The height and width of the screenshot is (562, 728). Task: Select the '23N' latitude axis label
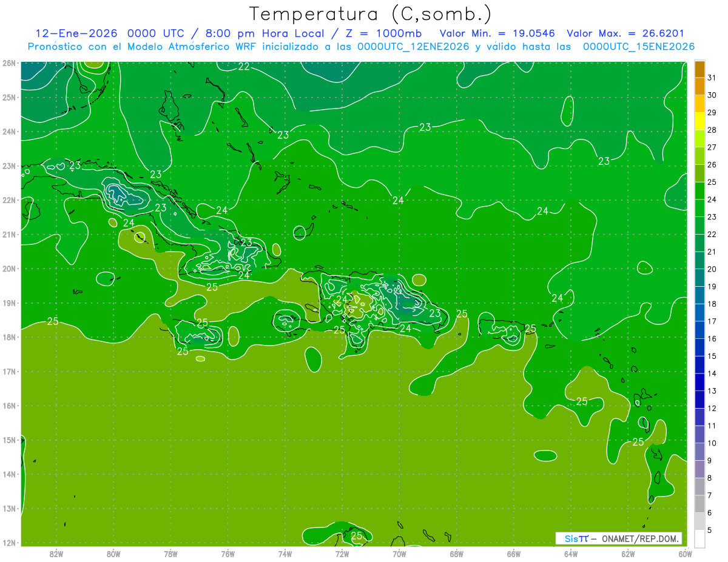pos(8,166)
